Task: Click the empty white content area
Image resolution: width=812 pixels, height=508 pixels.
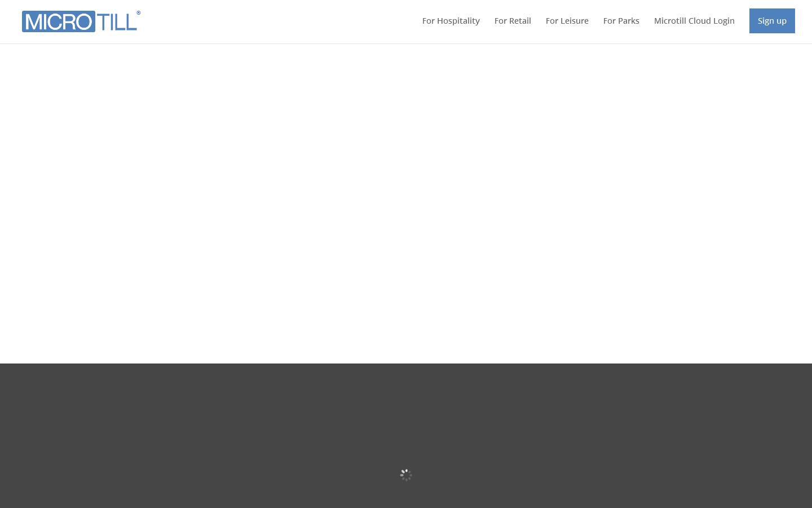Action: tap(406, 203)
